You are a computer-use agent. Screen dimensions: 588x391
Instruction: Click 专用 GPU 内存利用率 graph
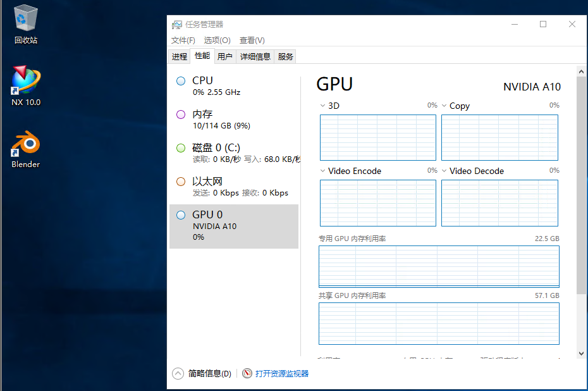pos(439,266)
